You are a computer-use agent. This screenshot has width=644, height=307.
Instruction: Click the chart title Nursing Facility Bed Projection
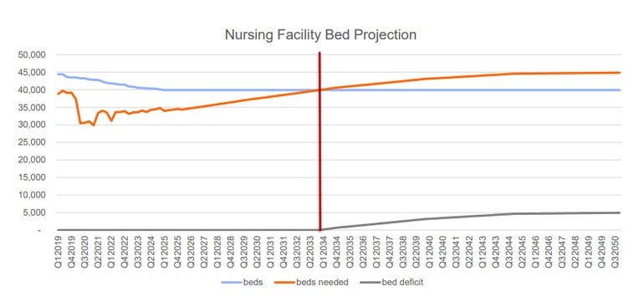(320, 35)
